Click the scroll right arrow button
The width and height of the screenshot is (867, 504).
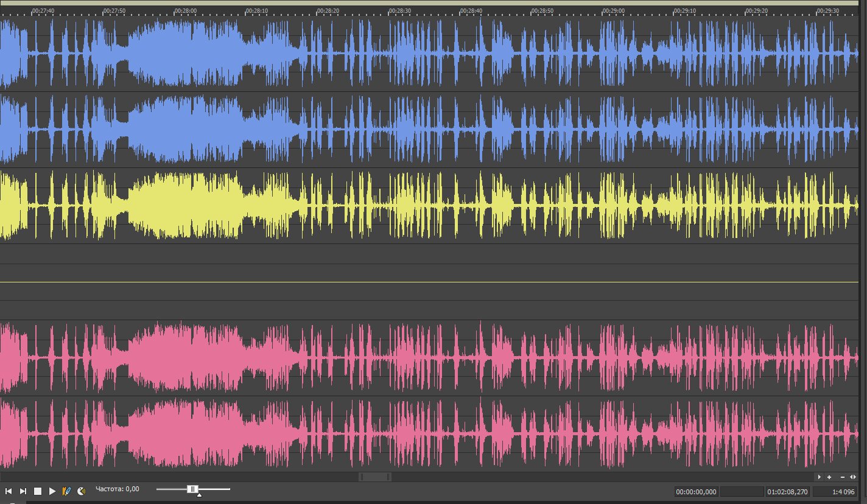[819, 477]
